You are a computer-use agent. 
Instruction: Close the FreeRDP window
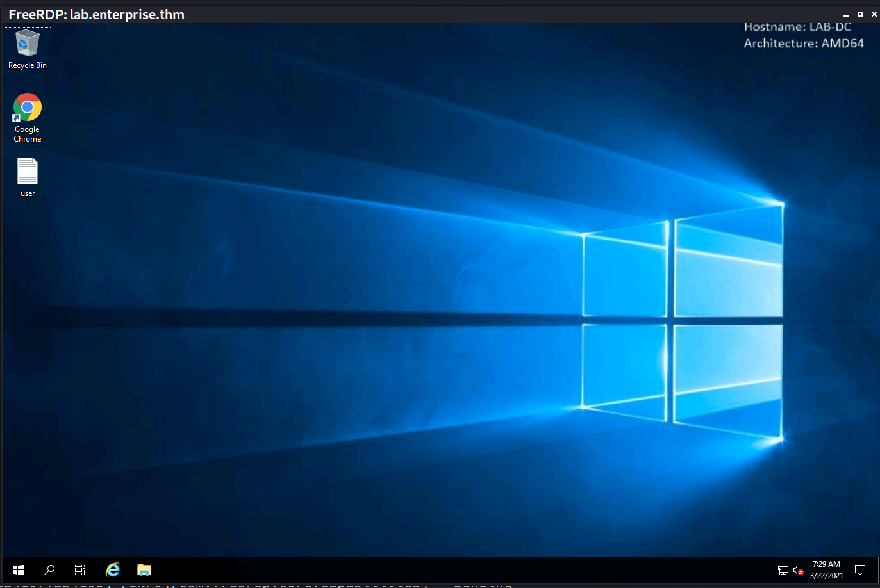click(x=874, y=14)
